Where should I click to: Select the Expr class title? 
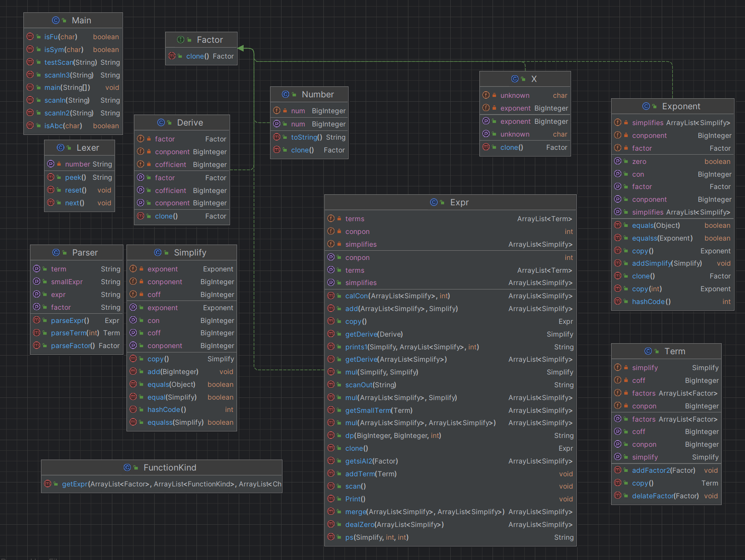click(x=460, y=202)
